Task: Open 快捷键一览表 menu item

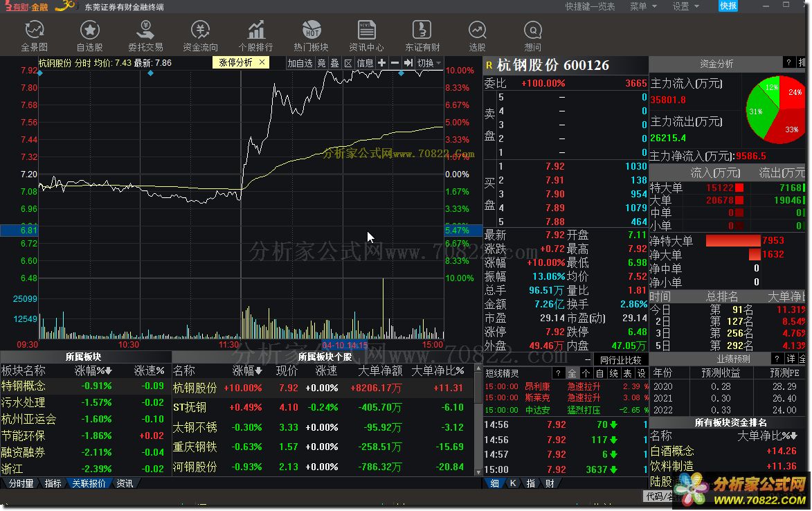Action: (590, 6)
